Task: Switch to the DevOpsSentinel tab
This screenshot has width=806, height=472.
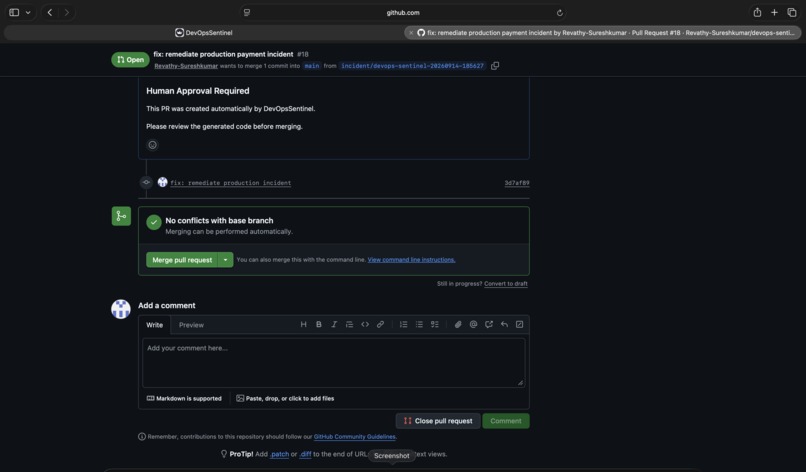Action: pyautogui.click(x=204, y=32)
